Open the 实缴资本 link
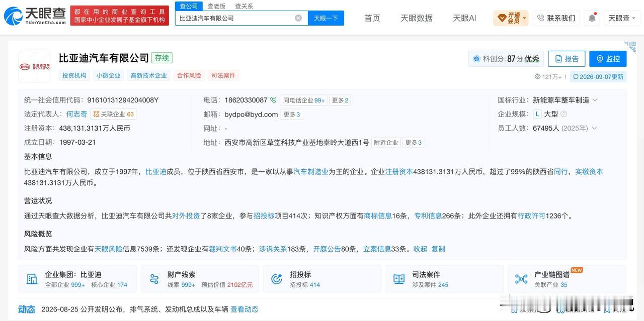Screen dimensions: 644x321 pyautogui.click(x=589, y=171)
